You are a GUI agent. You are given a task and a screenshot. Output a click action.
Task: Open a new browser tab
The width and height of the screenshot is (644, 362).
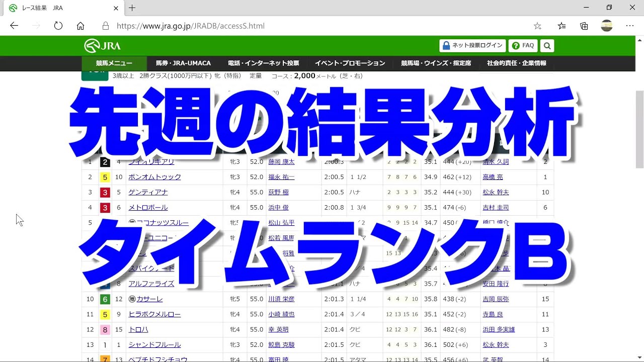[x=132, y=8]
